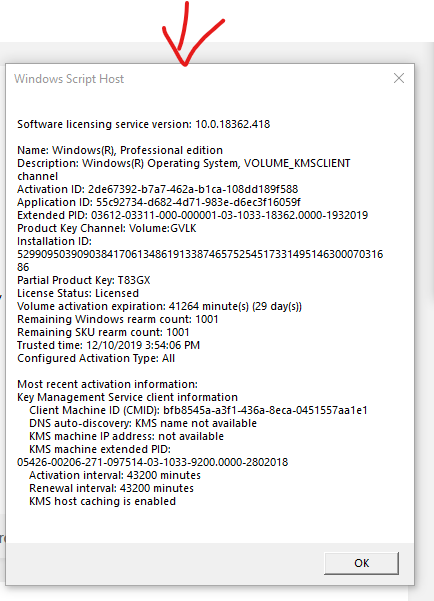Click the Activation ID line
The image size is (434, 601).
pyautogui.click(x=157, y=189)
